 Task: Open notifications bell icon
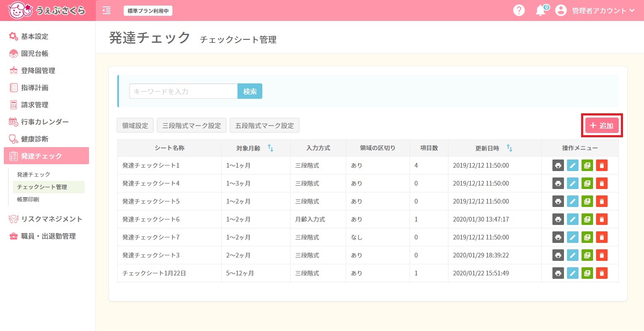pyautogui.click(x=541, y=11)
